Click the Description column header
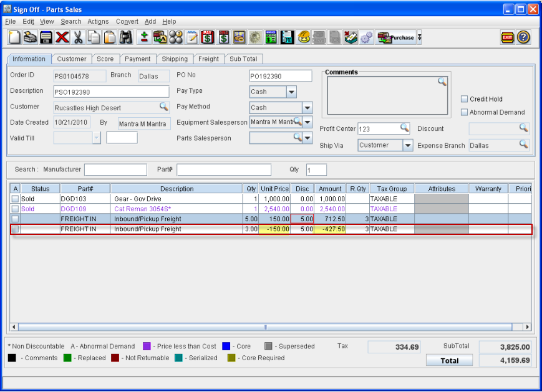Screen dimensions: 542x392 point(177,189)
